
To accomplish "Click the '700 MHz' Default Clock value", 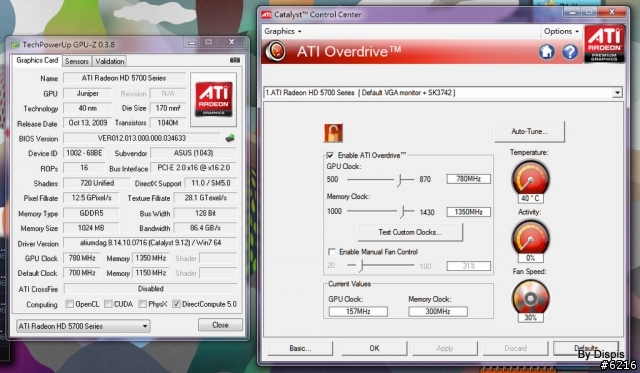I will [82, 273].
